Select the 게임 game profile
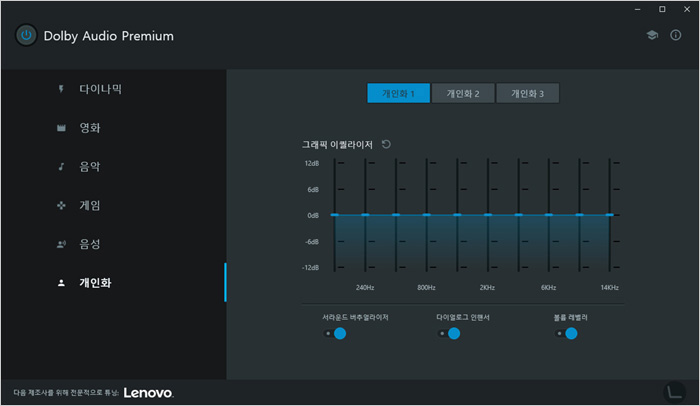 coord(113,205)
